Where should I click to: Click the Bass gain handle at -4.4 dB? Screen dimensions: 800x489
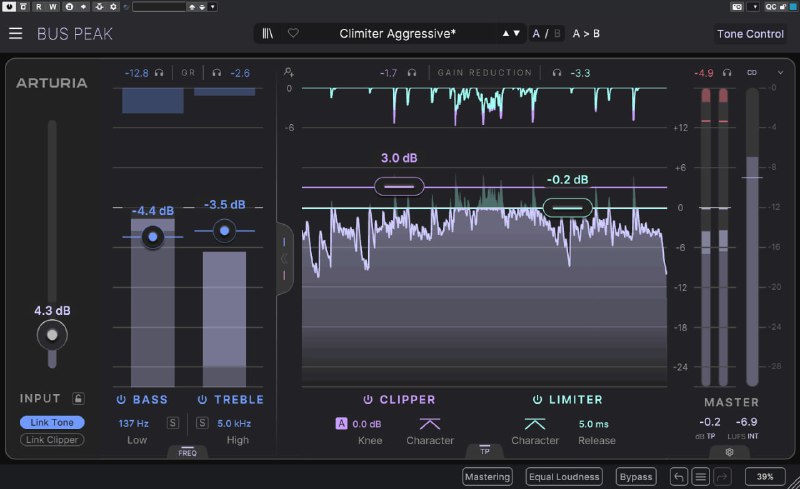(153, 237)
